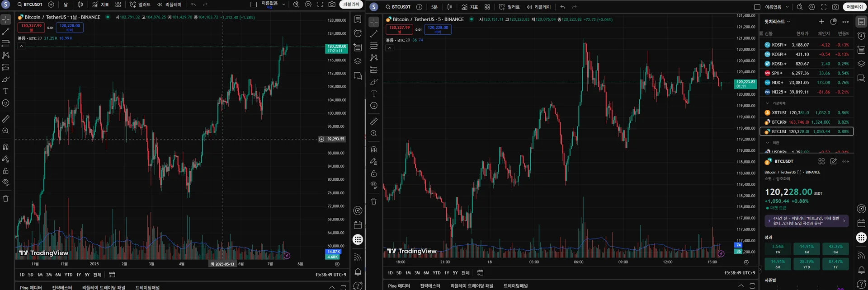Open the 트레이딩패널 tab in the right window

[515, 286]
